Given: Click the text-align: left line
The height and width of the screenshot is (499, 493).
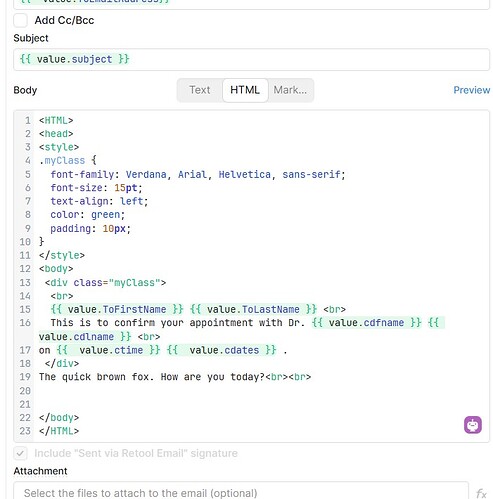Looking at the screenshot, I should 99,201.
